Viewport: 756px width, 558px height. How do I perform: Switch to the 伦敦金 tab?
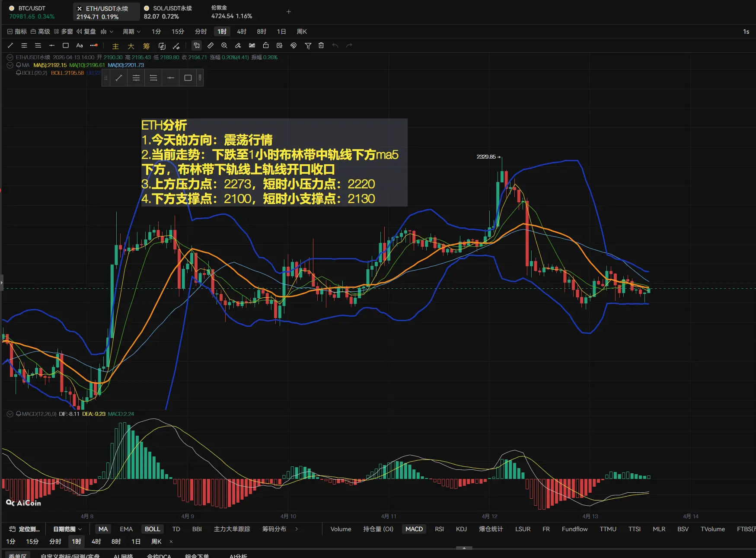232,12
